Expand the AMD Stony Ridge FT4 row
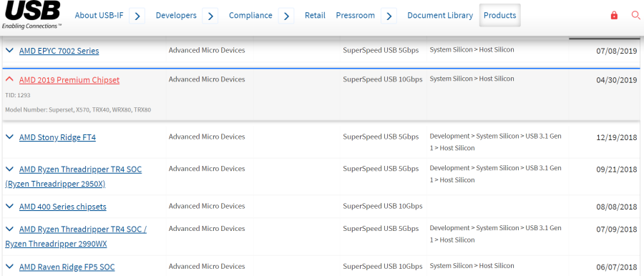The width and height of the screenshot is (644, 276). (9, 137)
